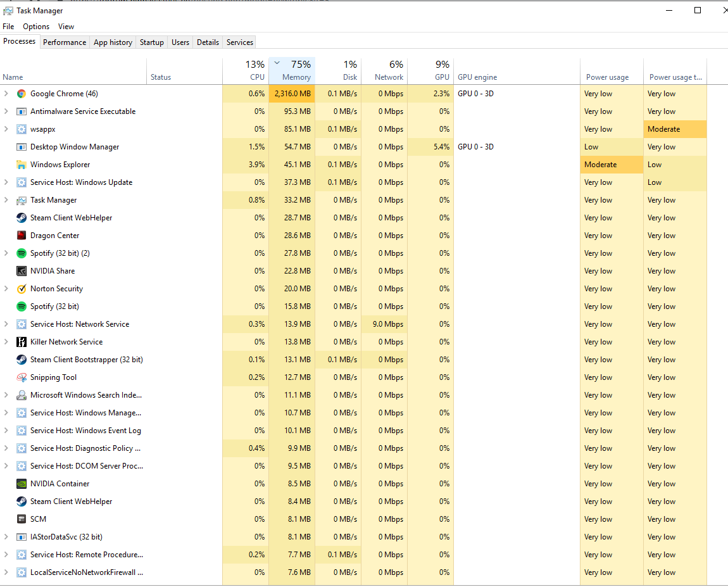
Task: Select the Spotify (32 bit) (2) icon
Action: pyautogui.click(x=22, y=253)
